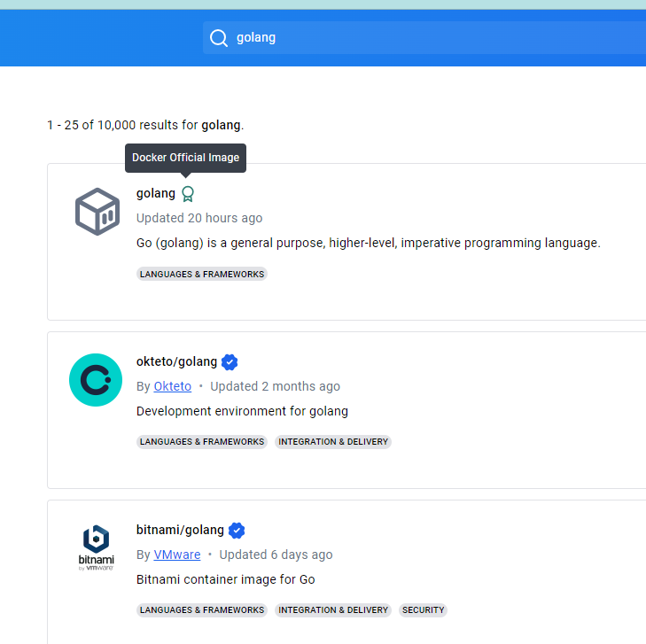Click verified publisher badge beside okteto/golang
The image size is (646, 644).
click(x=230, y=362)
